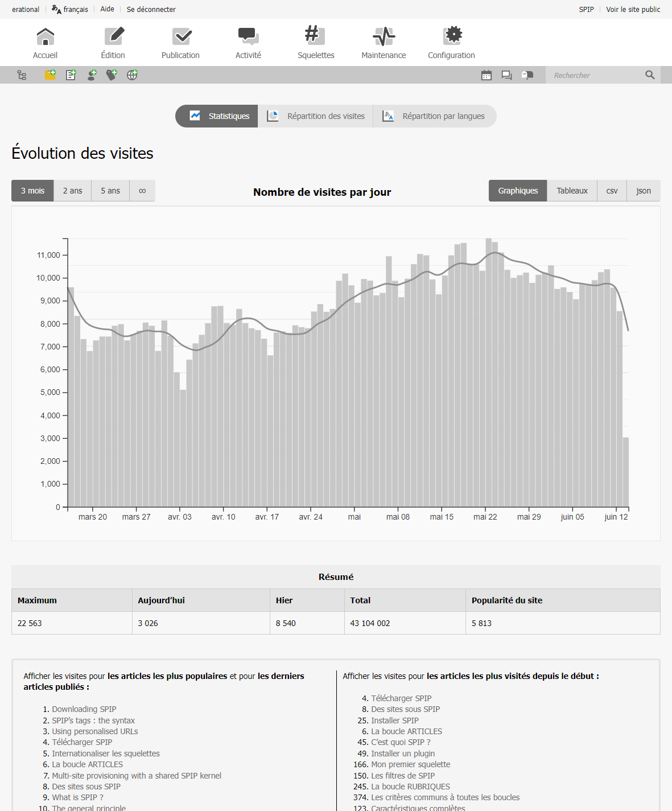Open the Édition menu
This screenshot has height=811, width=672.
tap(113, 43)
